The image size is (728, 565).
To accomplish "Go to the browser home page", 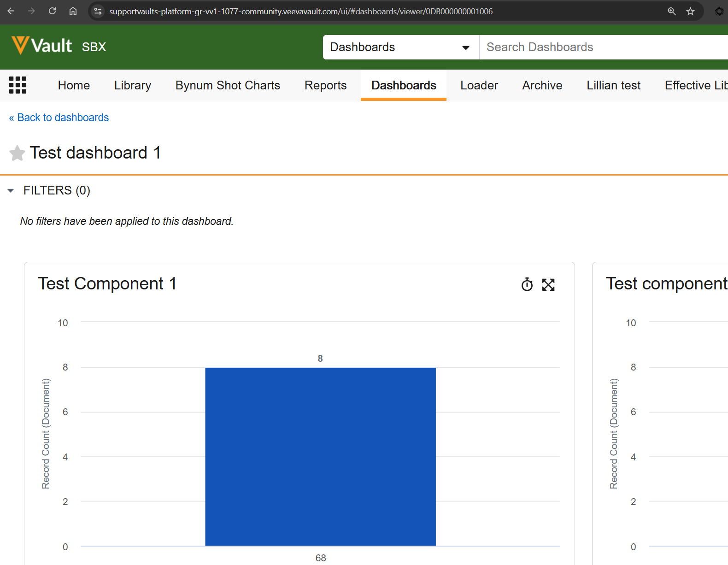I will (x=73, y=11).
